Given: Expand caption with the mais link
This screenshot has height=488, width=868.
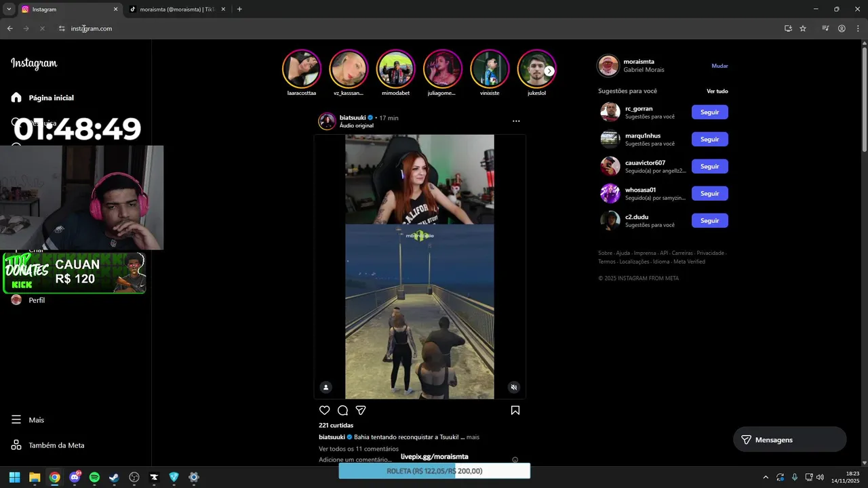Looking at the screenshot, I should click(x=473, y=437).
